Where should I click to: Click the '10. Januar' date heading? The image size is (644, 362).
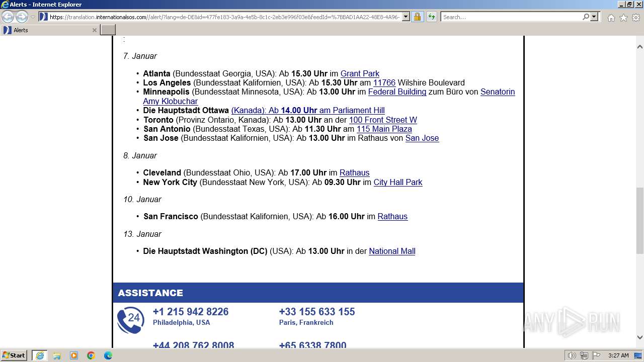(x=142, y=199)
